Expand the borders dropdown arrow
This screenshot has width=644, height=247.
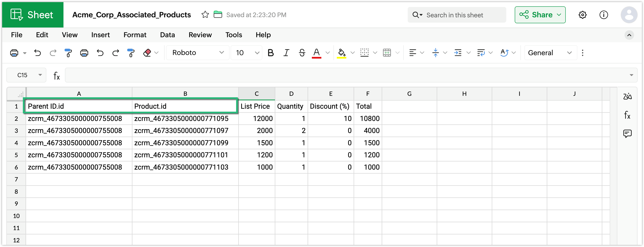click(x=375, y=53)
